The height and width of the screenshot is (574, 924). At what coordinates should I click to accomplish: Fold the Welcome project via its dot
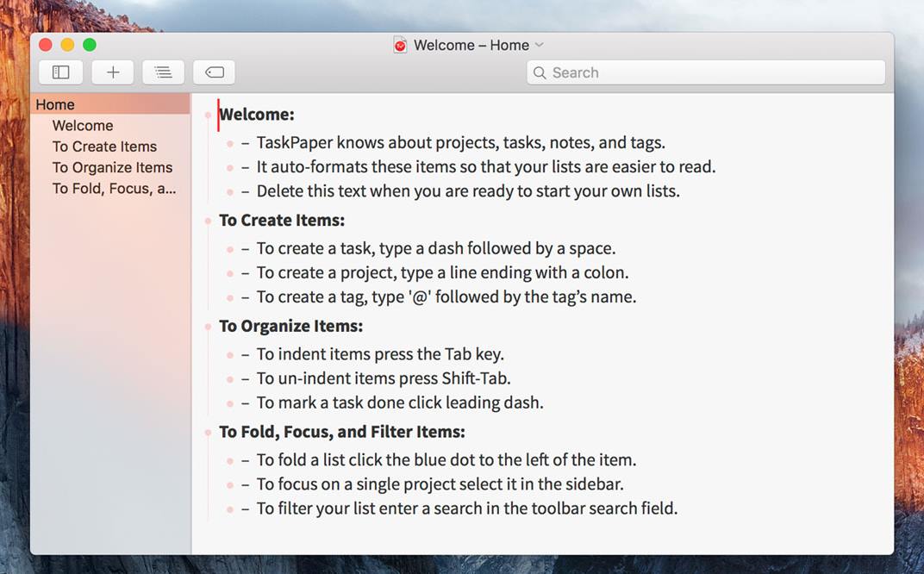[208, 115]
